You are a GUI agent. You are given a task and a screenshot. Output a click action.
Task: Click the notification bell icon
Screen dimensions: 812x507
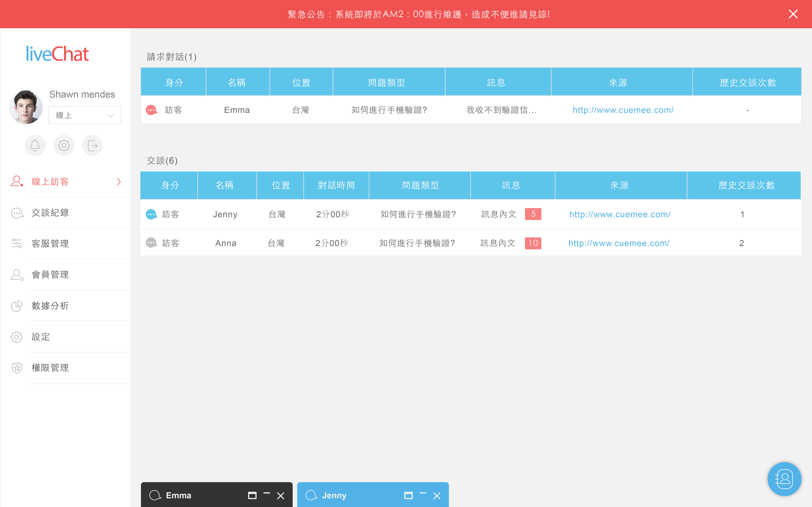pos(35,145)
